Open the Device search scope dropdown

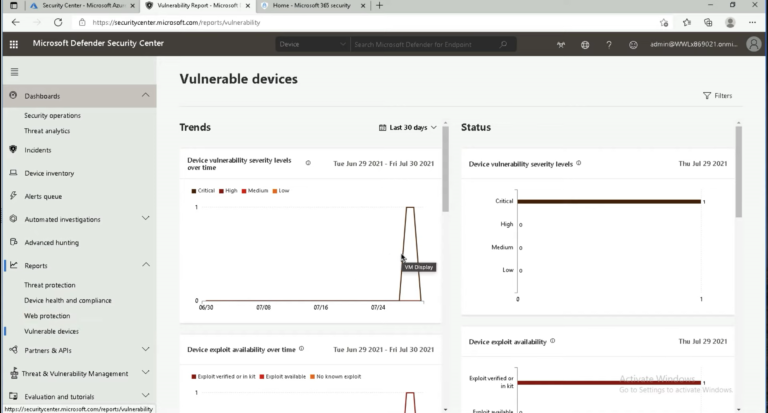point(312,44)
